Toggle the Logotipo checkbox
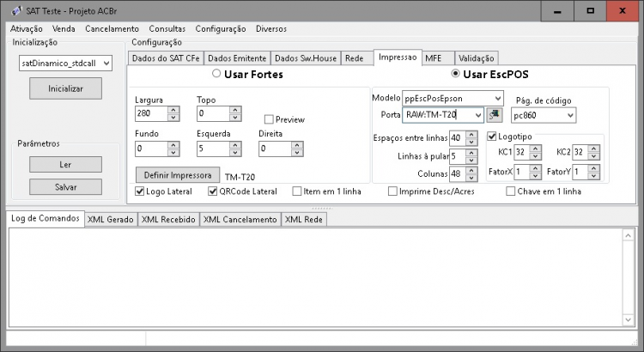Image resolution: width=644 pixels, height=352 pixels. pyautogui.click(x=492, y=137)
